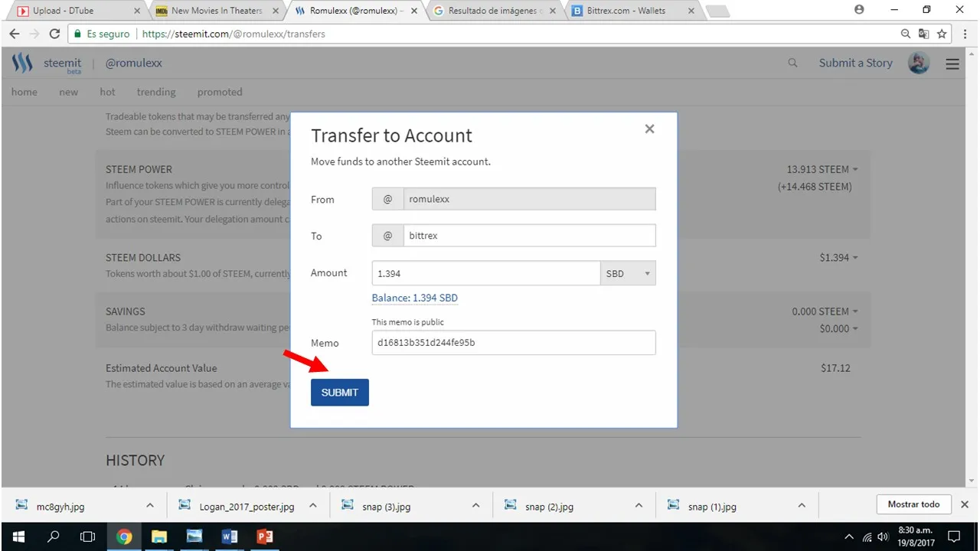Open options arrow for snap (3).jpg download
This screenshot has width=980, height=551.
click(x=475, y=505)
